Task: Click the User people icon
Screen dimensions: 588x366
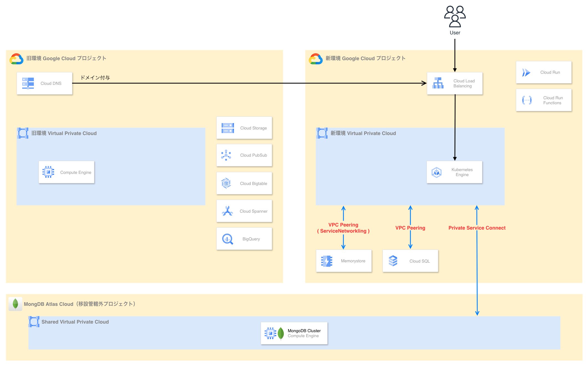Action: coord(455,17)
